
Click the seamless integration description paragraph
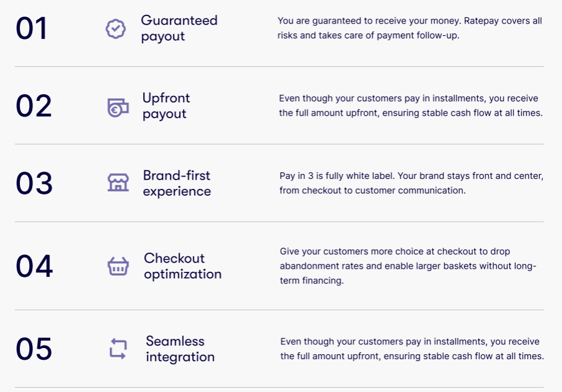click(x=411, y=349)
